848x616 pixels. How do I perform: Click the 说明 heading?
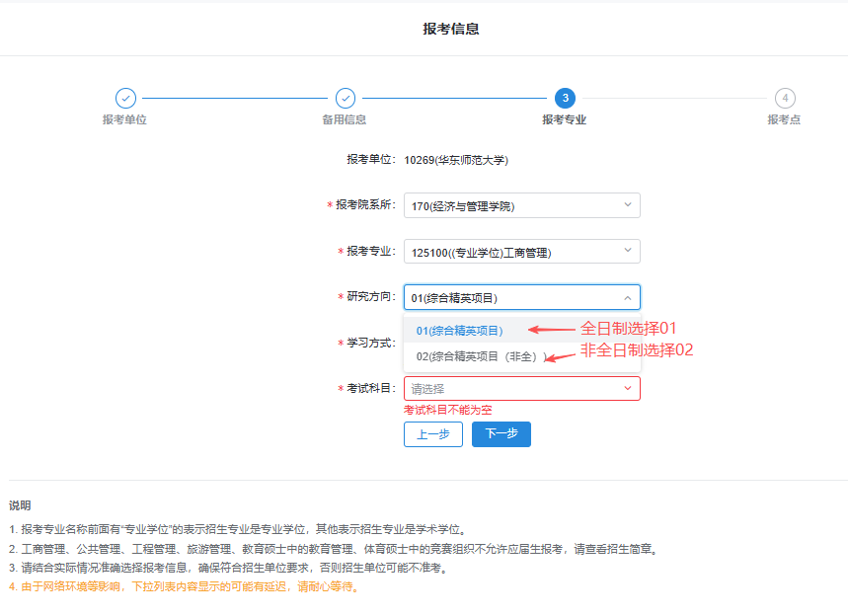pos(20,505)
